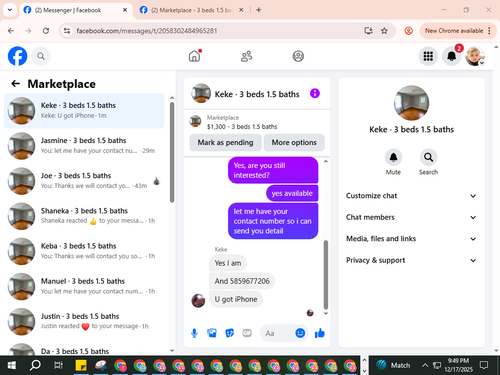
Task: Go to the Facebook Home icon
Action: tap(195, 56)
